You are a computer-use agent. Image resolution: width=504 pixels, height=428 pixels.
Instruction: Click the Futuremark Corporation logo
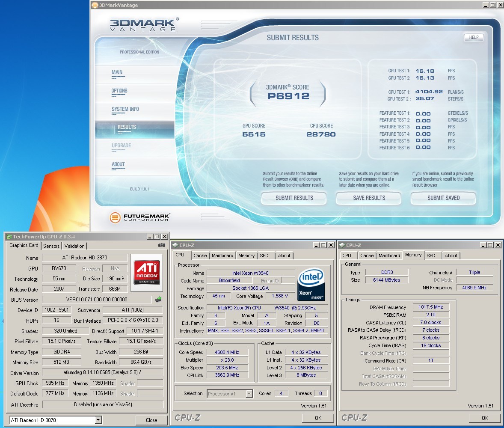click(x=139, y=217)
